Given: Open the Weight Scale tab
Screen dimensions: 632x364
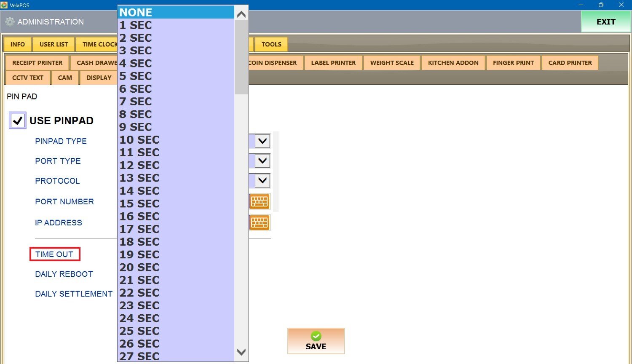Looking at the screenshot, I should coord(392,63).
